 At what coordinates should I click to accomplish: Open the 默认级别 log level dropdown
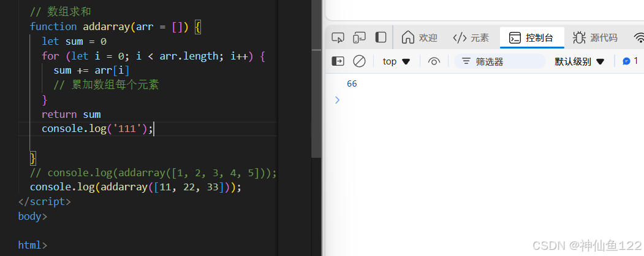[x=580, y=62]
